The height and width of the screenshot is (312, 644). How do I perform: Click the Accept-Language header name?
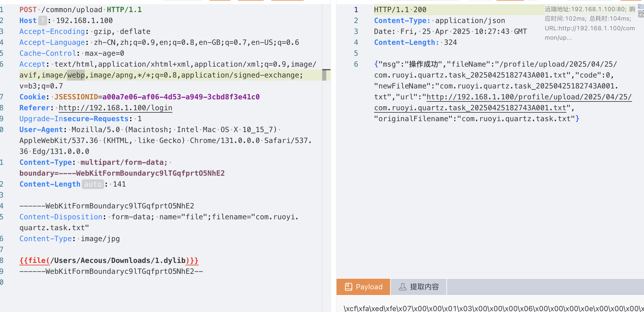point(52,42)
